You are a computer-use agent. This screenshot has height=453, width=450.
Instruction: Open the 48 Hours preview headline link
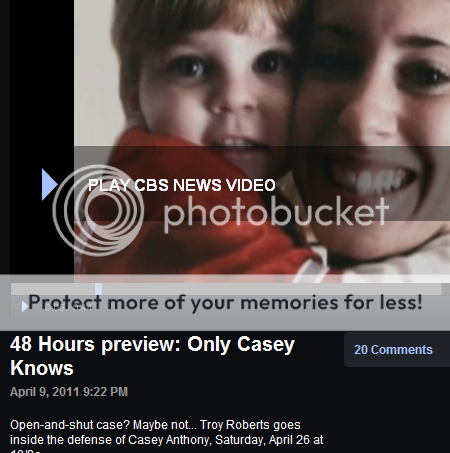(152, 356)
